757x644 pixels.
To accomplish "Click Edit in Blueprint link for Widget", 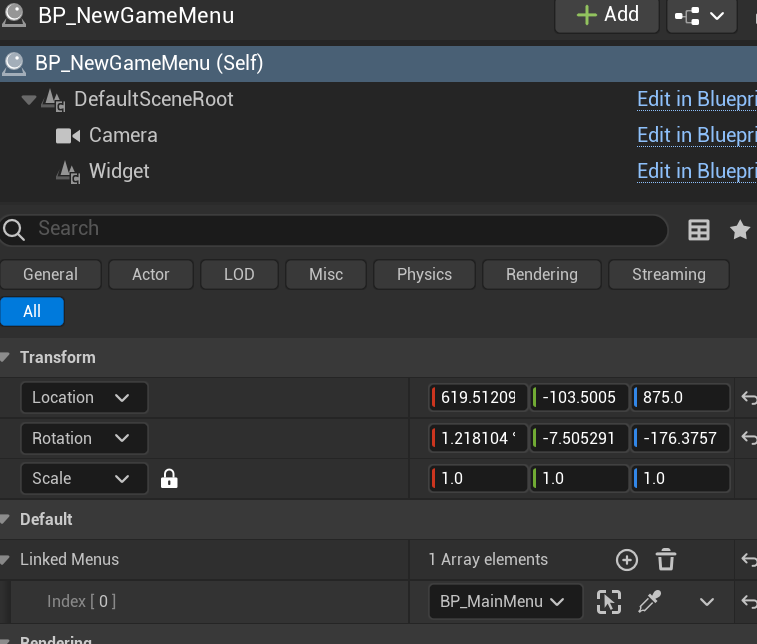I will point(697,171).
